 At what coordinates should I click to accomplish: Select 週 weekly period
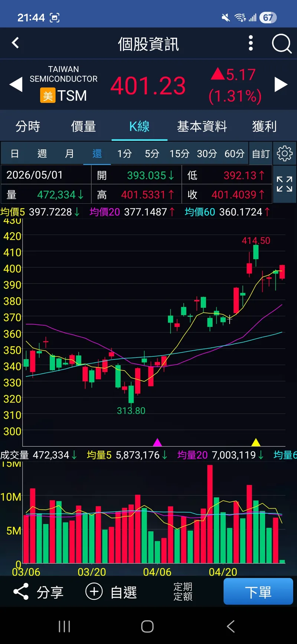point(42,153)
